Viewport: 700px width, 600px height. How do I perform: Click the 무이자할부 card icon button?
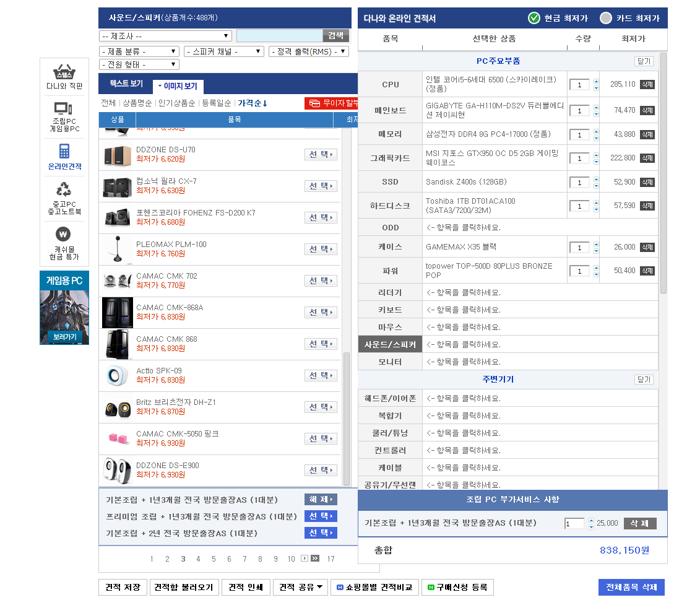pos(314,103)
